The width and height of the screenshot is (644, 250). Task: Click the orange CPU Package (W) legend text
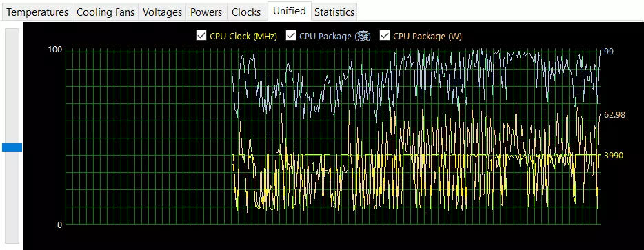[x=427, y=36]
